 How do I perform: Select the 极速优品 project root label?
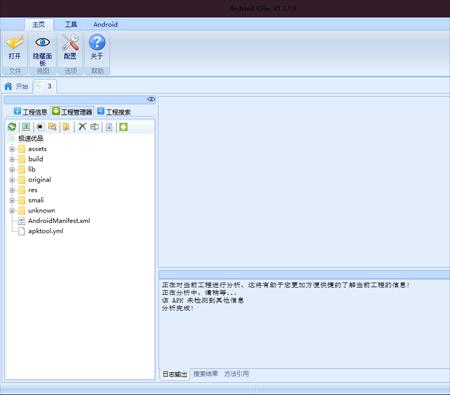tap(31, 138)
